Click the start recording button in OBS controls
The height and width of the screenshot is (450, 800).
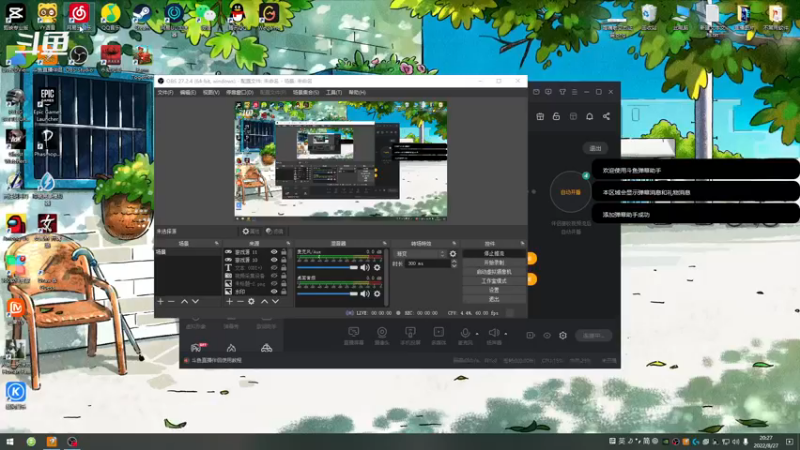click(494, 263)
